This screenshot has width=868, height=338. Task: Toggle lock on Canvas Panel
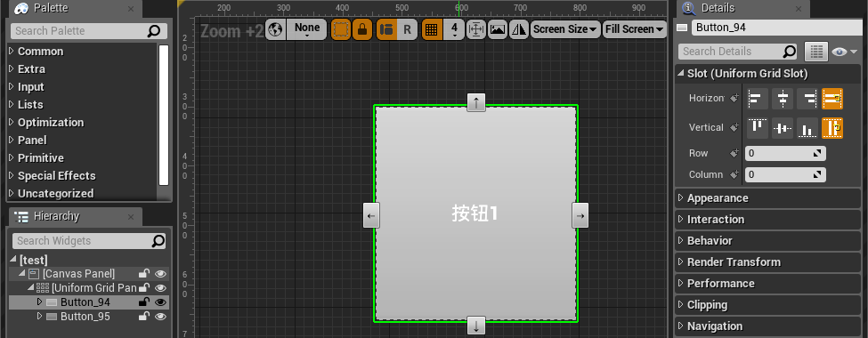144,273
